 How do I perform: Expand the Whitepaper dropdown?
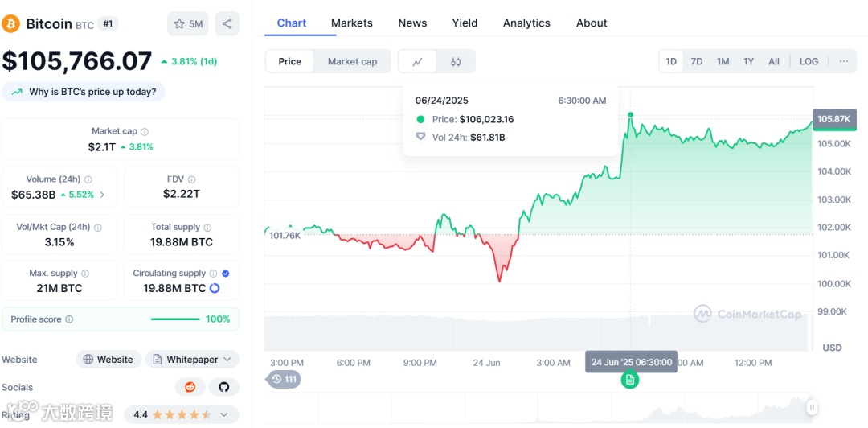[x=192, y=360]
